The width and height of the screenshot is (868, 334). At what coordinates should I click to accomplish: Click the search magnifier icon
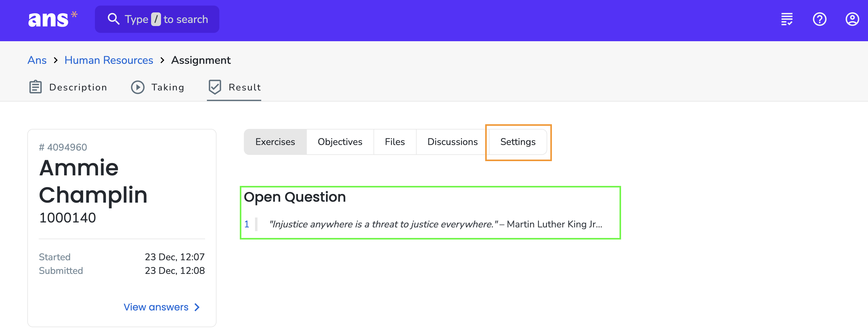(114, 19)
